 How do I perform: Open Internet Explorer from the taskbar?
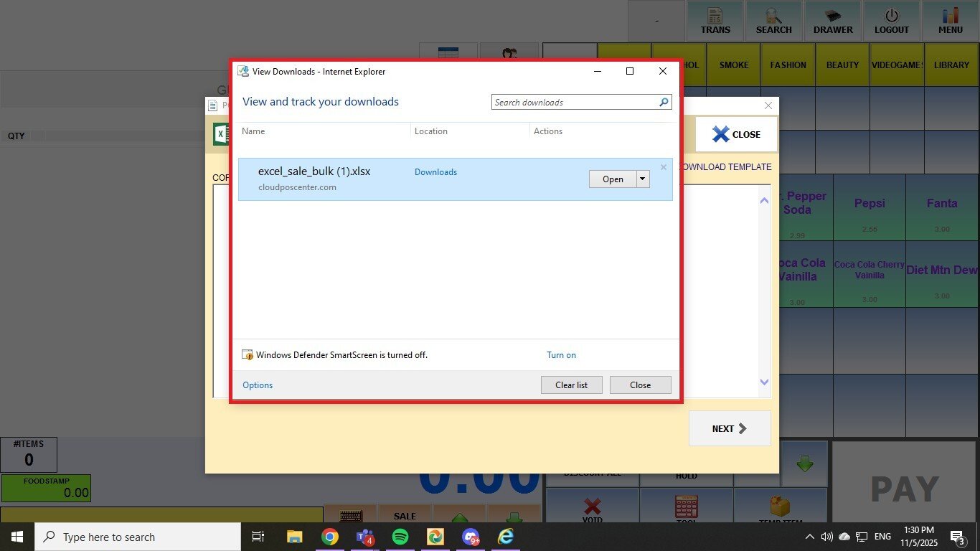tap(507, 537)
